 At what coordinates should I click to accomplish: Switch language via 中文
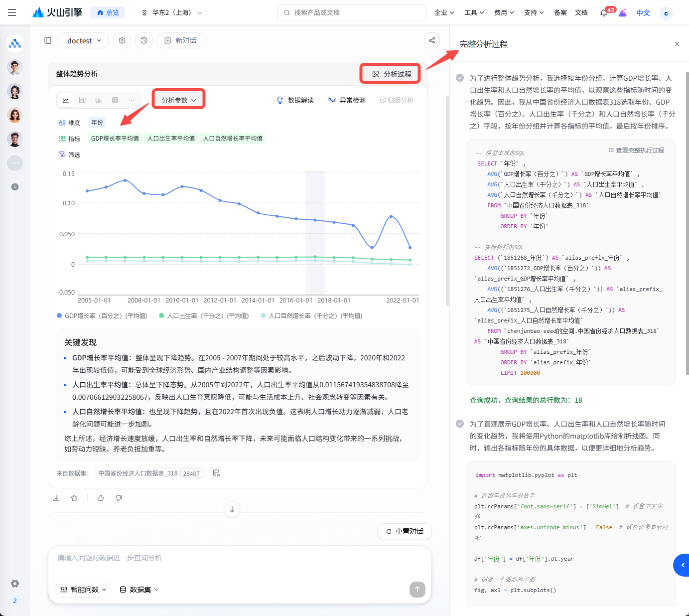click(643, 13)
